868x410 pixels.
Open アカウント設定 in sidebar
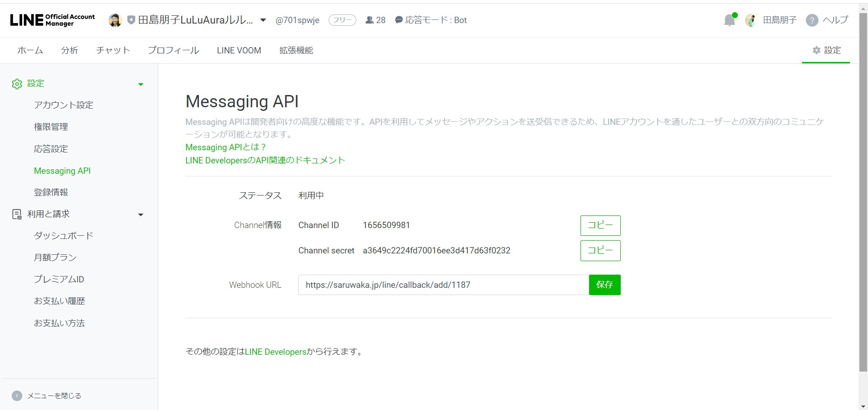pyautogui.click(x=64, y=105)
